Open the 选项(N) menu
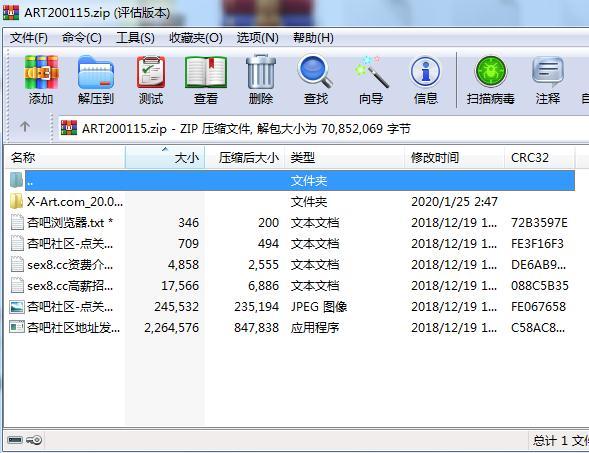 (258, 38)
